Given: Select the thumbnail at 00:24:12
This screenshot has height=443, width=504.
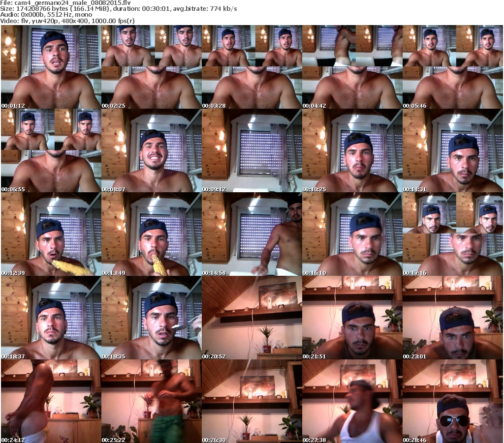Looking at the screenshot, I should (51, 401).
